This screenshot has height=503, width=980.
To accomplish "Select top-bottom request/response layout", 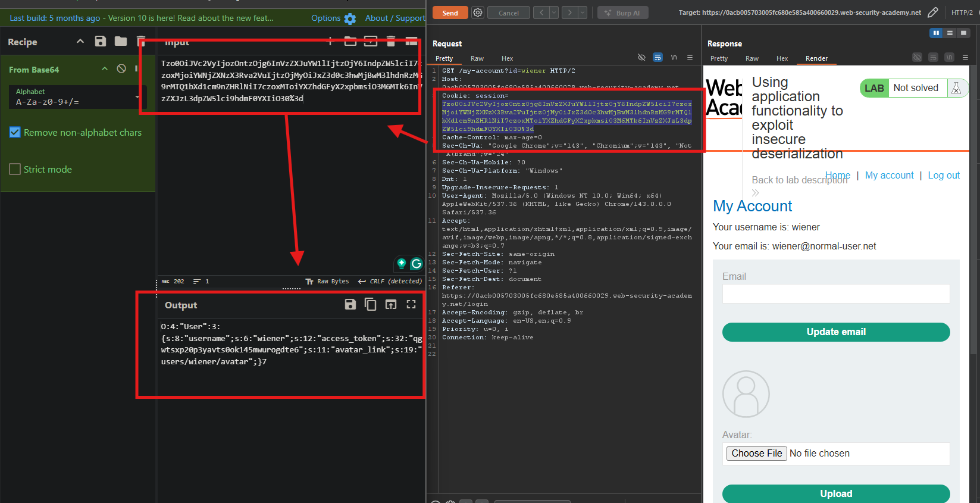I will click(950, 33).
